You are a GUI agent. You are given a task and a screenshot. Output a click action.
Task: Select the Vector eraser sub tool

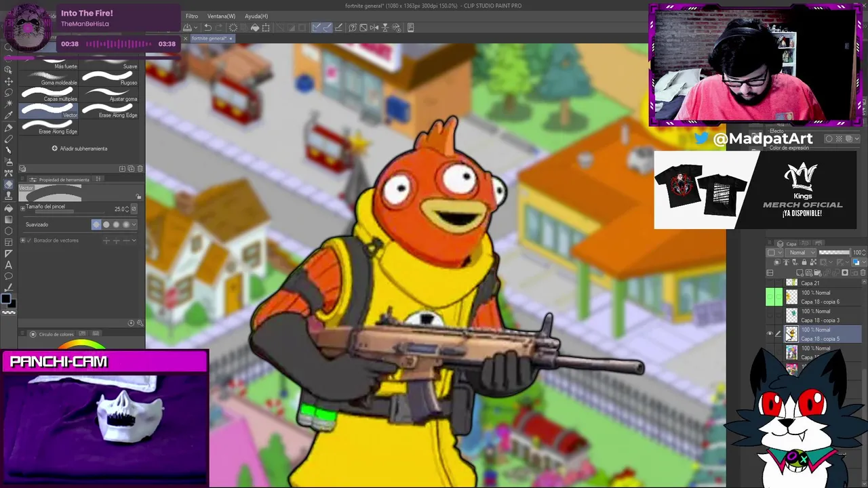pyautogui.click(x=49, y=111)
